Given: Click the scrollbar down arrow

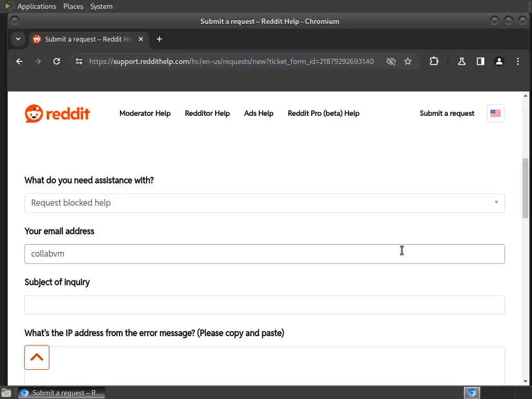Looking at the screenshot, I should 525,381.
